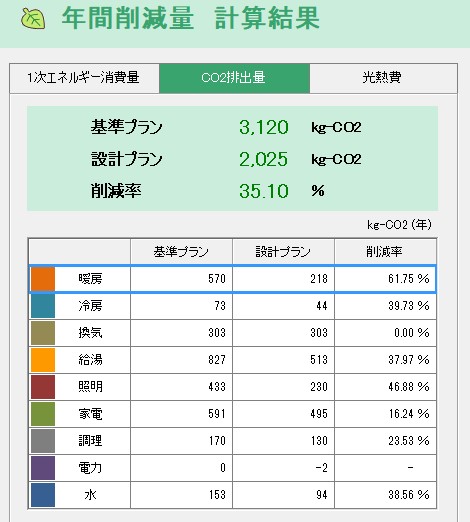The height and width of the screenshot is (522, 470).
Task: Select the 暖房 row label
Action: 90,279
